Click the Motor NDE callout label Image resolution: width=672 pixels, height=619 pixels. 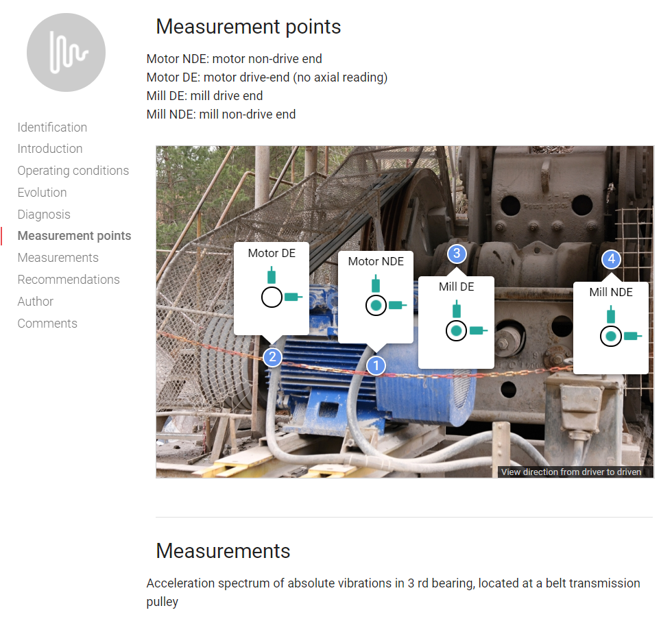pos(376,261)
